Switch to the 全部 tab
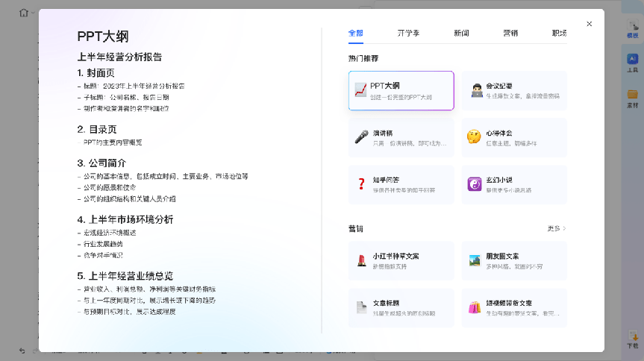This screenshot has width=644, height=361. point(356,34)
